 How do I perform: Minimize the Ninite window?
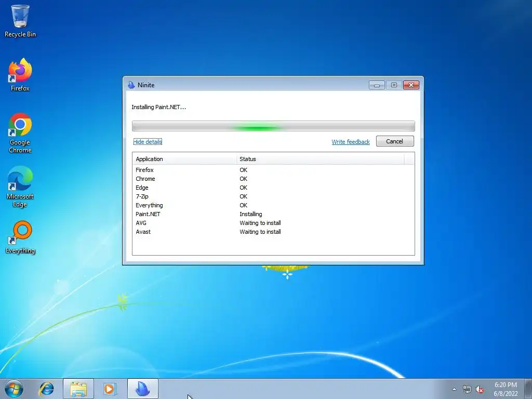[377, 85]
